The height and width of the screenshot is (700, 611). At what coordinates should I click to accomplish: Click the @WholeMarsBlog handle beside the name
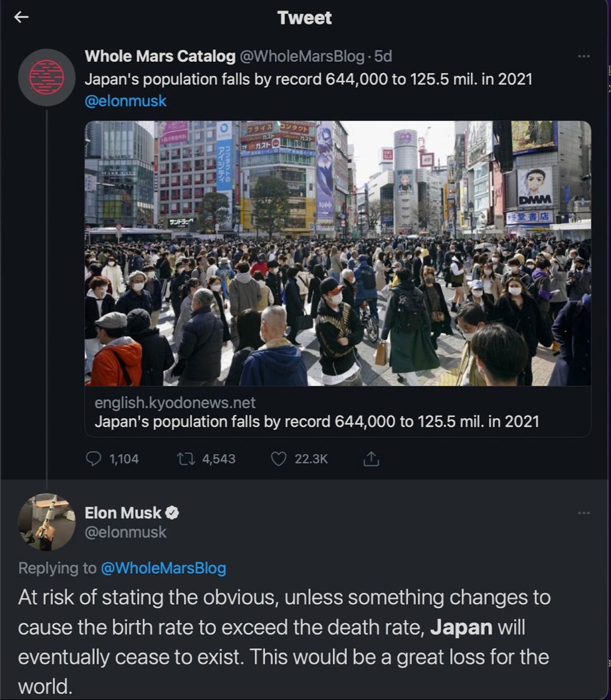point(302,56)
